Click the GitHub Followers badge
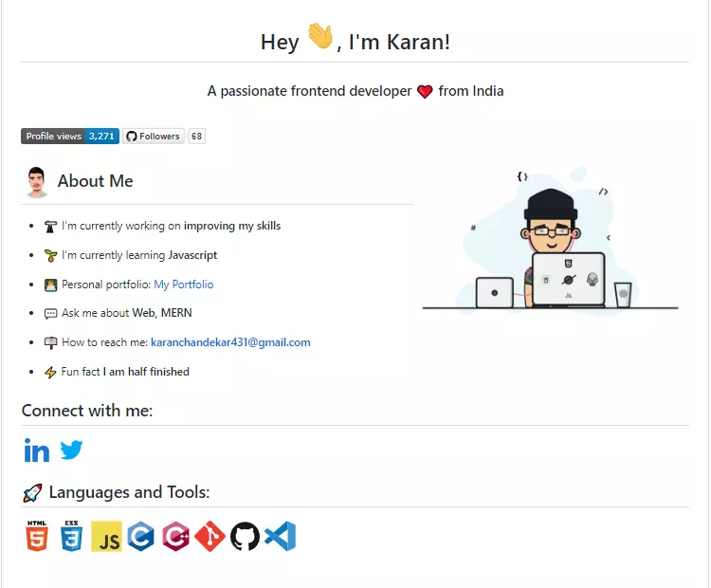Image resolution: width=711 pixels, height=588 pixels. (154, 137)
